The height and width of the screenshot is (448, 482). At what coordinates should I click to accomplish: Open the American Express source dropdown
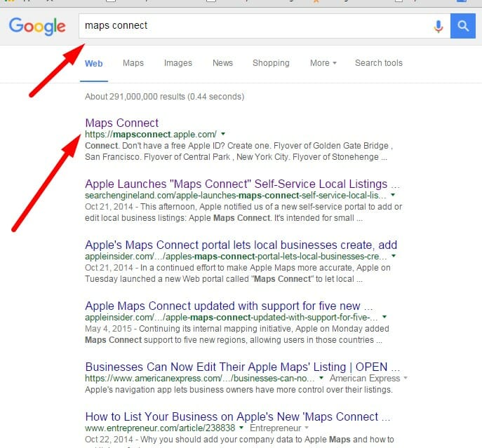[368, 379]
